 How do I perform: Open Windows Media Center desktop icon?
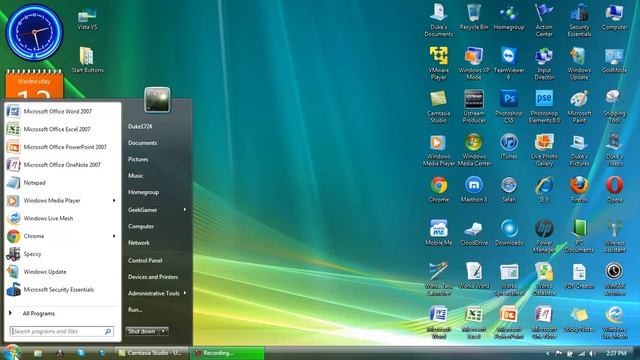click(x=473, y=149)
